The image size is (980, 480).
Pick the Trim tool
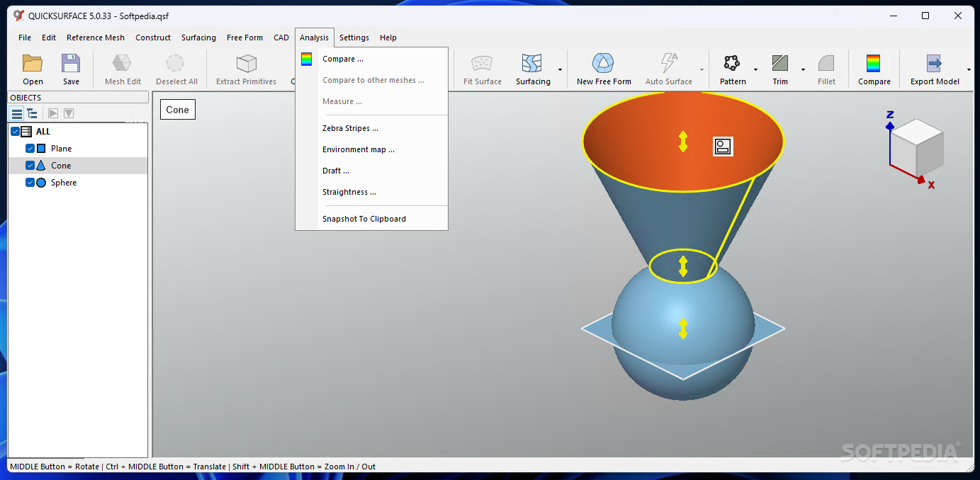[x=780, y=69]
